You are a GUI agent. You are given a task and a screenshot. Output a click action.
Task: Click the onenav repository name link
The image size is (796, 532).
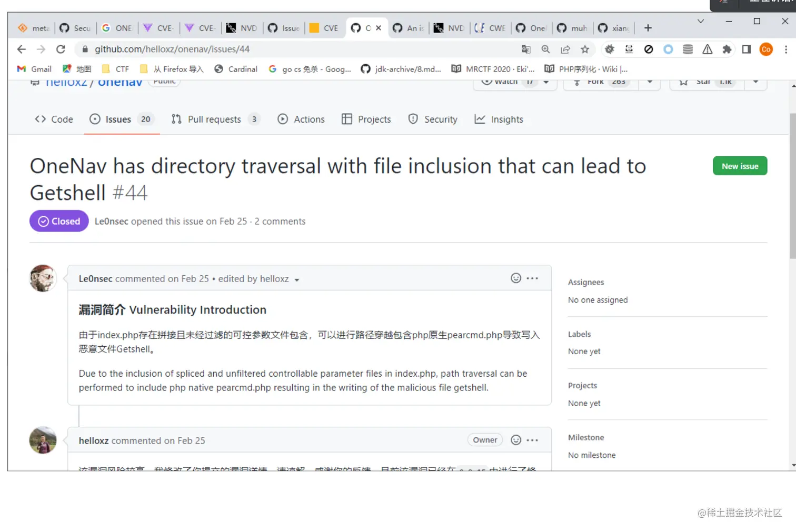120,82
